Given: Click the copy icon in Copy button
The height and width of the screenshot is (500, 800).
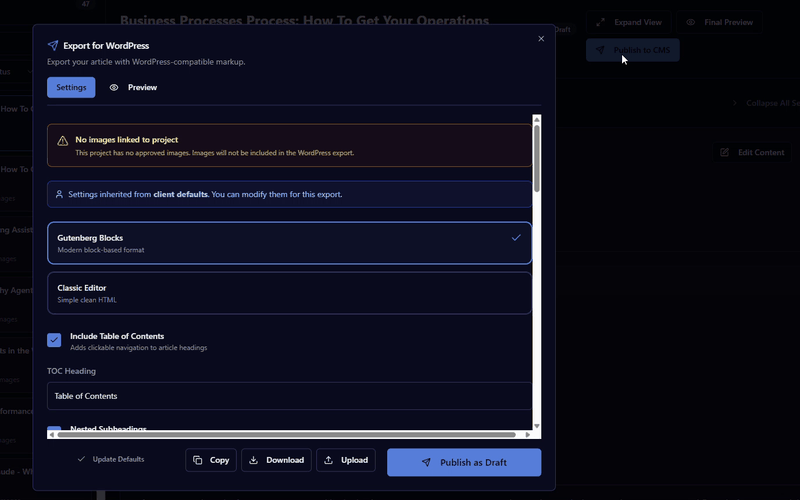Looking at the screenshot, I should [198, 461].
